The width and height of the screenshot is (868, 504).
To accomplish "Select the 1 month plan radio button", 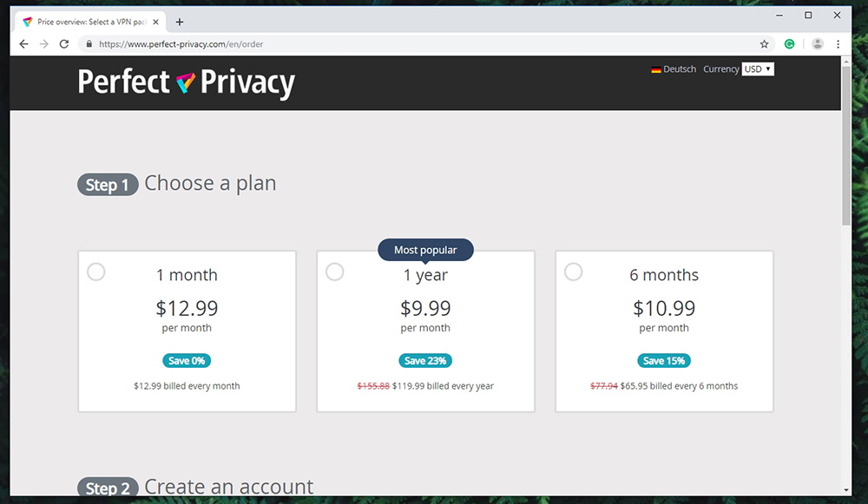I will coord(95,272).
